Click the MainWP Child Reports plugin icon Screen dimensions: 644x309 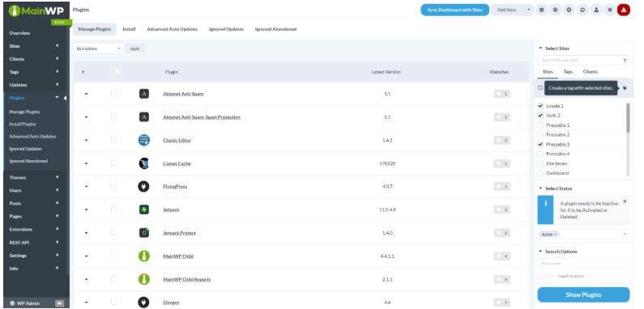pos(143,279)
